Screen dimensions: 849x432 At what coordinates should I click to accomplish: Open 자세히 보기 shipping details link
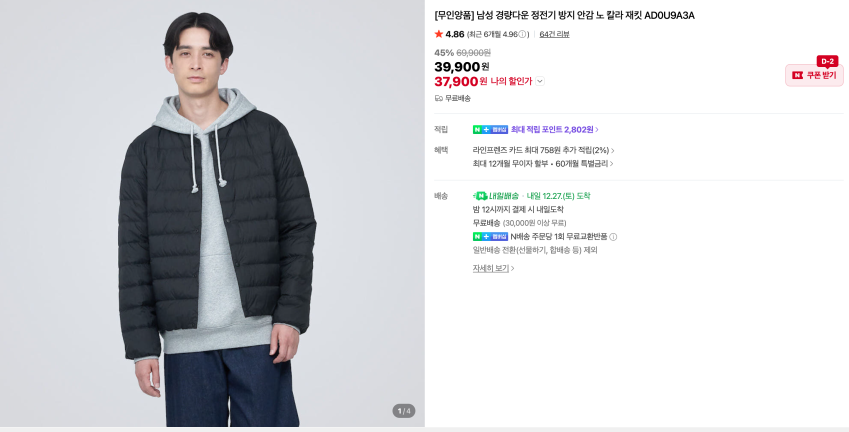coord(493,268)
